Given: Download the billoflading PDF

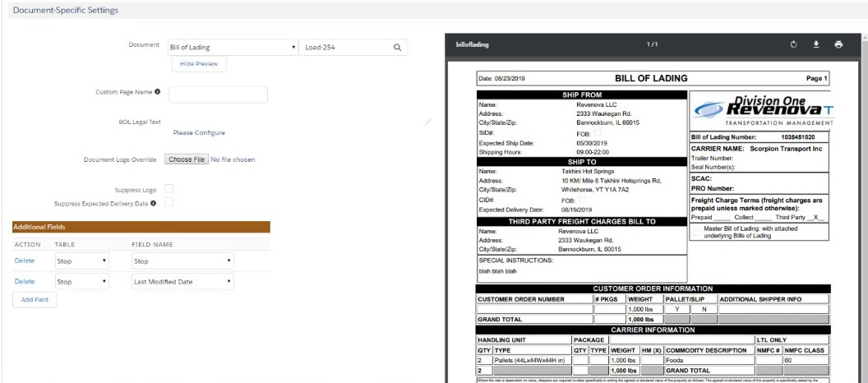Looking at the screenshot, I should pos(816,45).
